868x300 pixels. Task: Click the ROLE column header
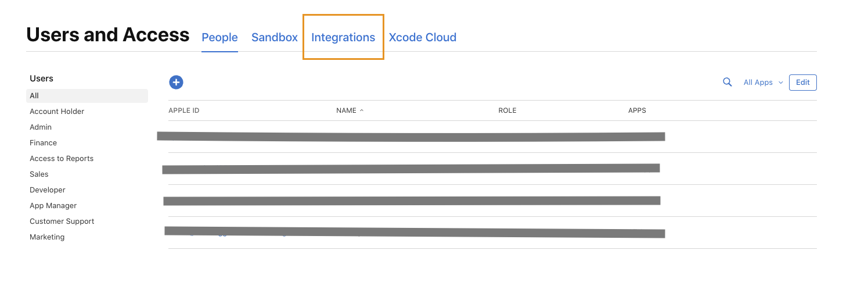point(507,110)
